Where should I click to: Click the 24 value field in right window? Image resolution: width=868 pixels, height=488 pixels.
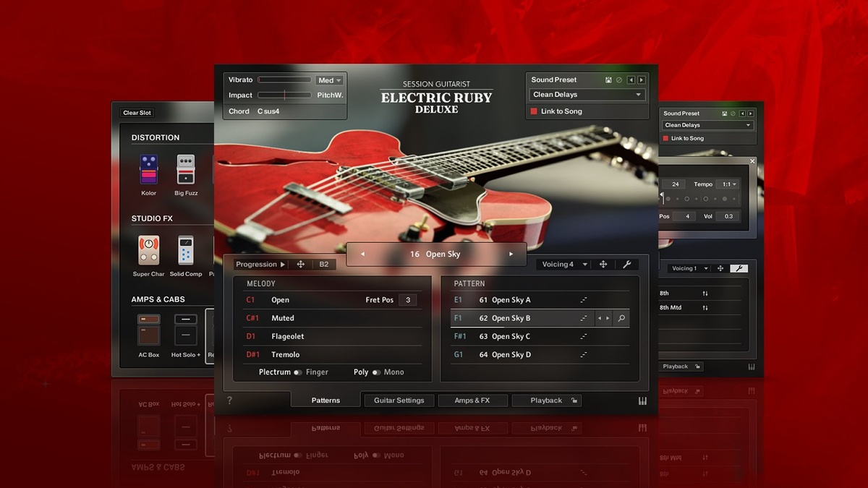point(674,184)
